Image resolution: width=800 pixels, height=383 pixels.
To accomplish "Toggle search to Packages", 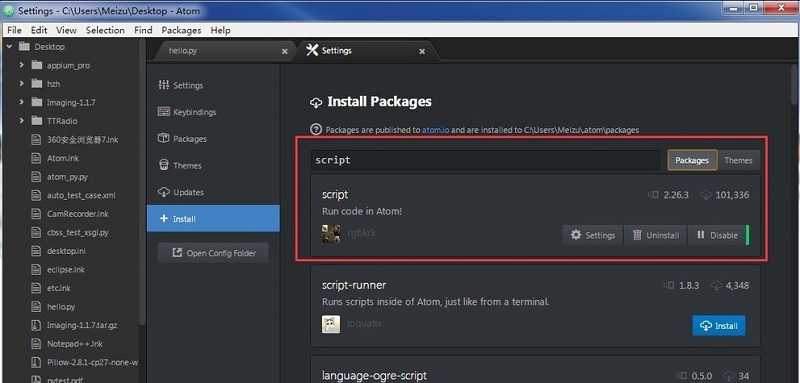I will [692, 160].
